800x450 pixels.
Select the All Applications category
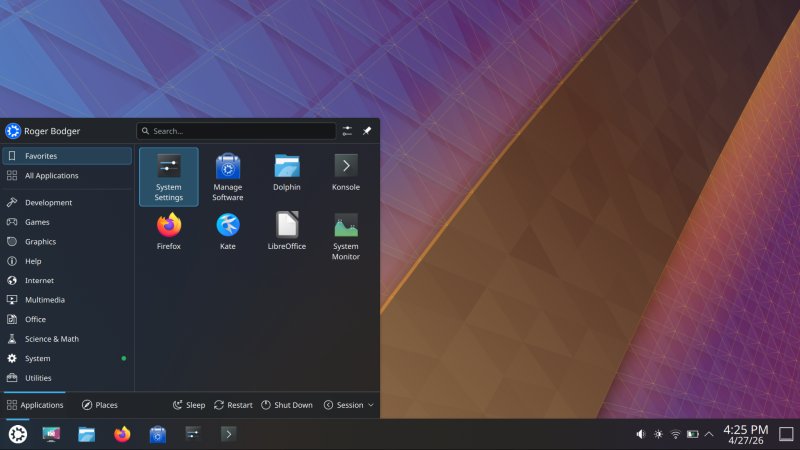coord(67,176)
